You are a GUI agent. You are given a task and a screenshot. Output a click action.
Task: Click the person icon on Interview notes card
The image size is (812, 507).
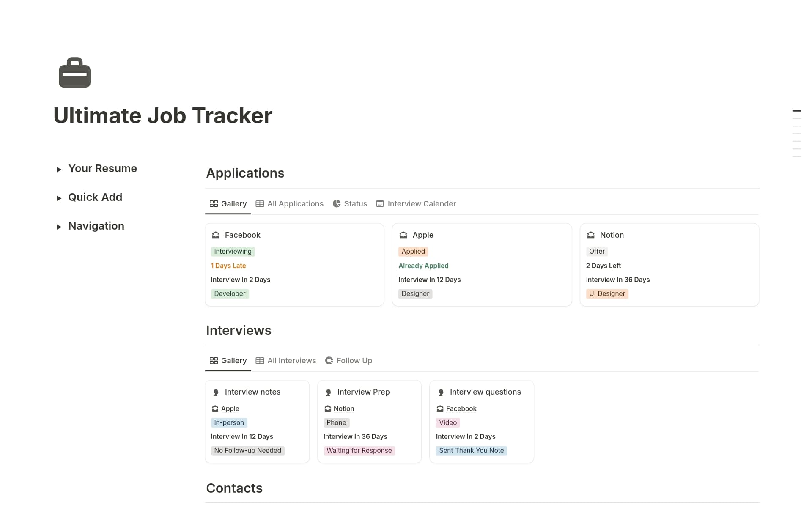(x=216, y=392)
